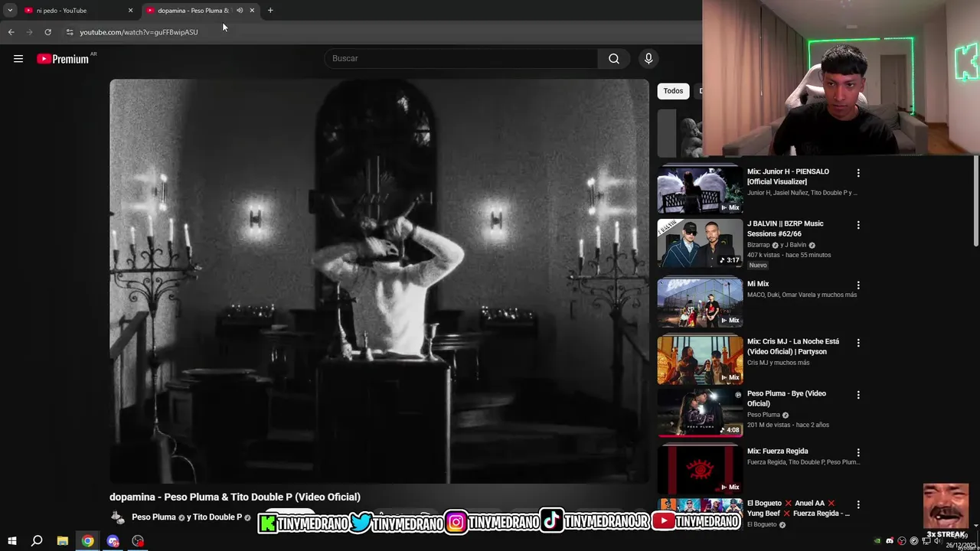Close the 'ni pedo - YouTube' tab

pos(130,11)
